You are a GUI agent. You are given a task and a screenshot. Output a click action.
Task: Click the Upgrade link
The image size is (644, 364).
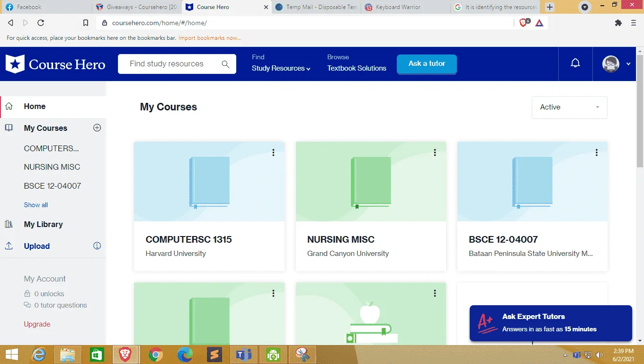coord(37,324)
